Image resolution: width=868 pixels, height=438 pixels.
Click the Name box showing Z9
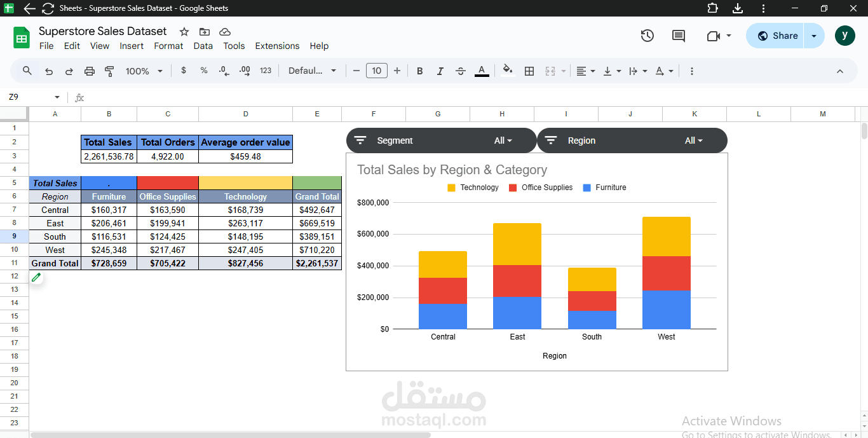click(29, 97)
